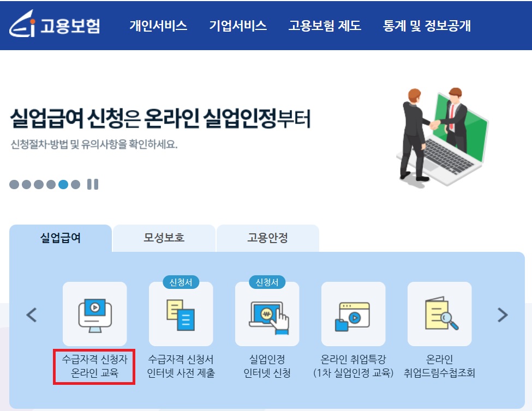Screen dimensions: 532x411
Task: Expand next services with right arrow
Action: click(x=503, y=315)
